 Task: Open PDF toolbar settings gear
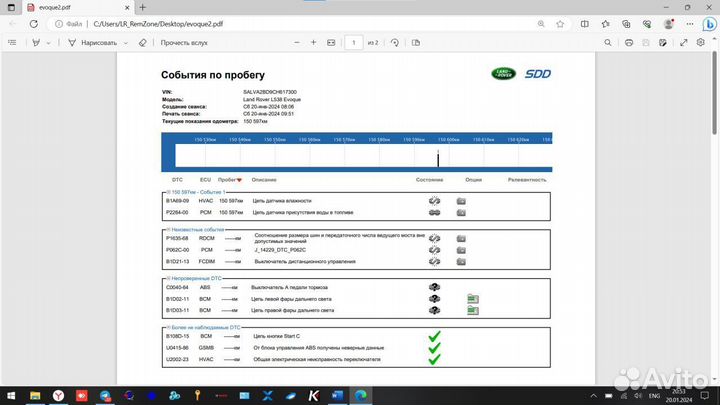coord(700,43)
